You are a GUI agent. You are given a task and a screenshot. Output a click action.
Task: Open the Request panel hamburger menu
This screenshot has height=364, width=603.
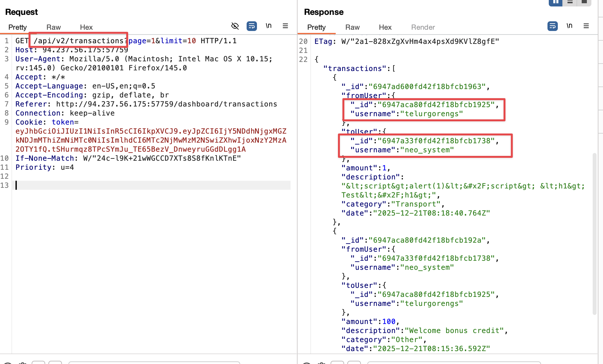285,26
